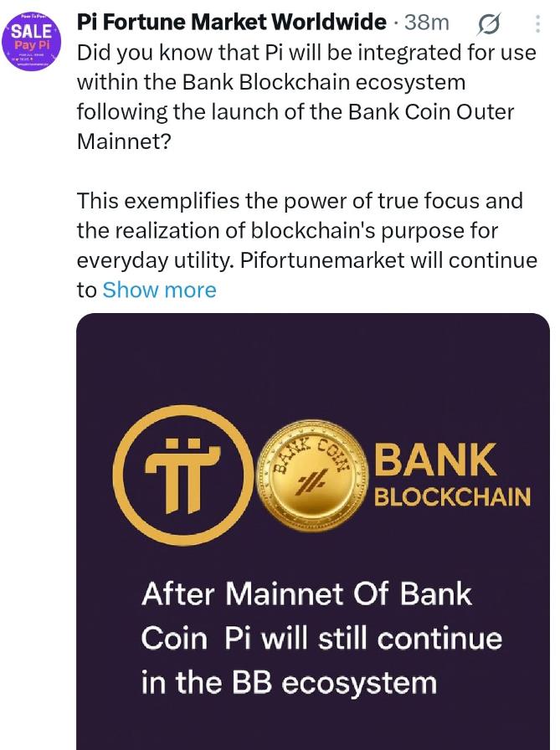Click 'Coin Pi will still continue' caption line

321,639
